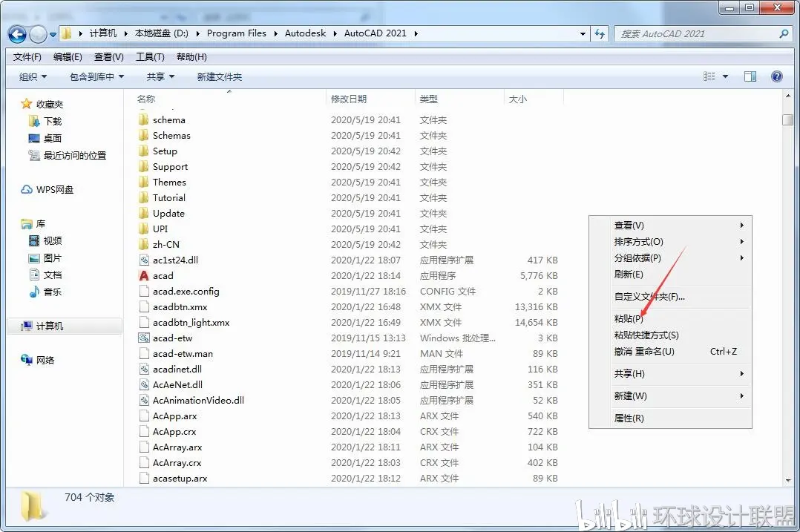
Task: Open the 视频 library
Action: (x=52, y=240)
